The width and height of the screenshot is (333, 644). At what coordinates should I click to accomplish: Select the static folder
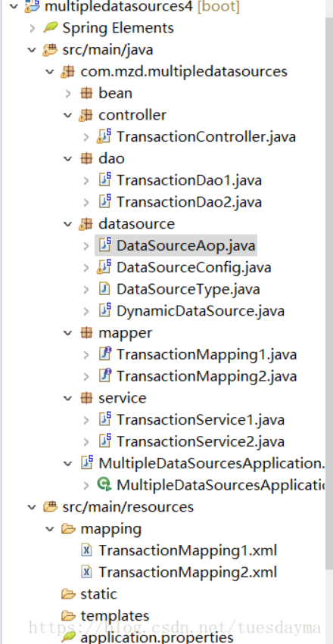coord(98,594)
